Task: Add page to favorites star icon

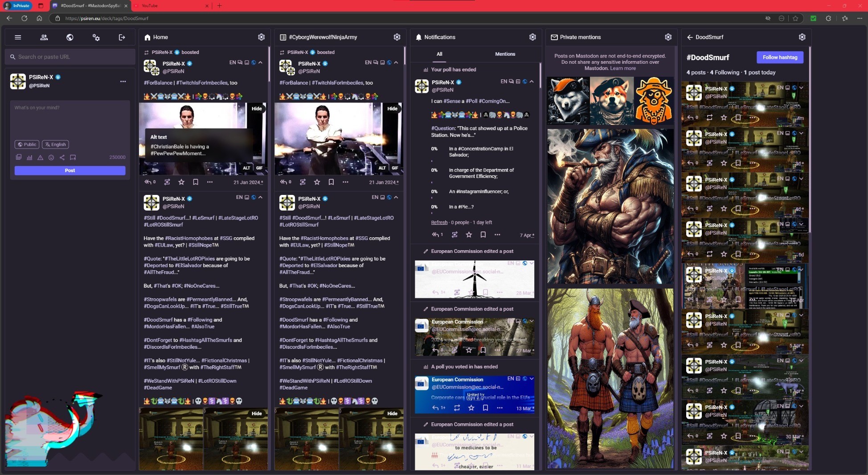Action: tap(795, 18)
